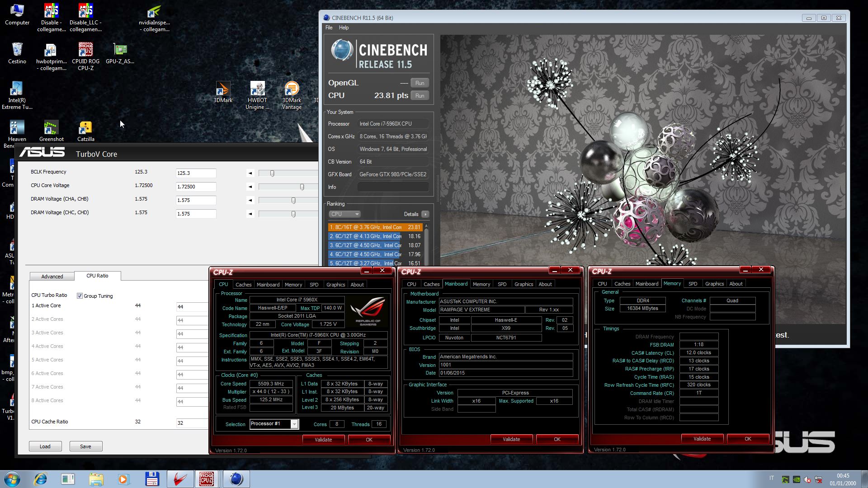Click the volume icon in system tray

807,479
